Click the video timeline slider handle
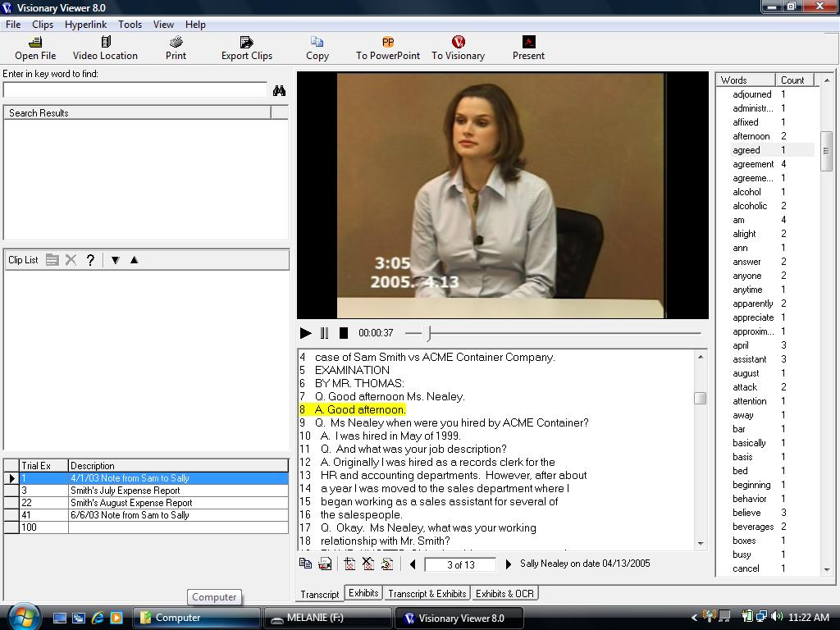Viewport: 840px width, 630px height. [x=427, y=333]
